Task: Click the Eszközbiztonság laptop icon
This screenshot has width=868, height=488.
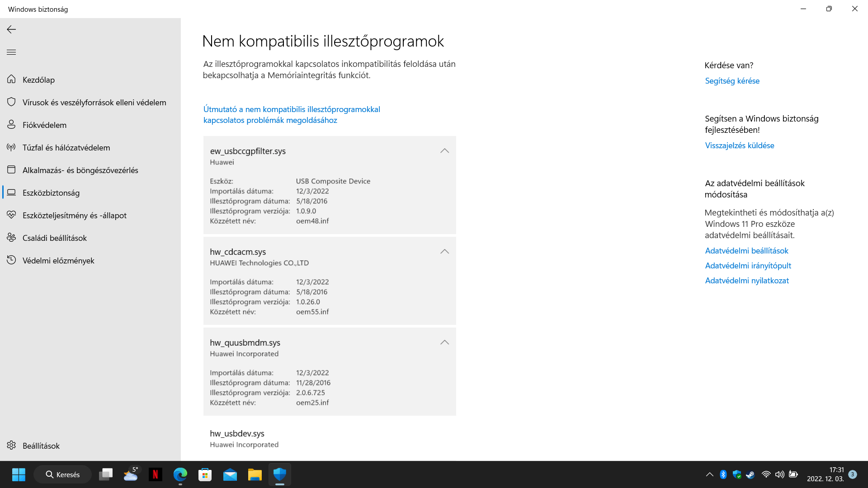Action: tap(11, 192)
